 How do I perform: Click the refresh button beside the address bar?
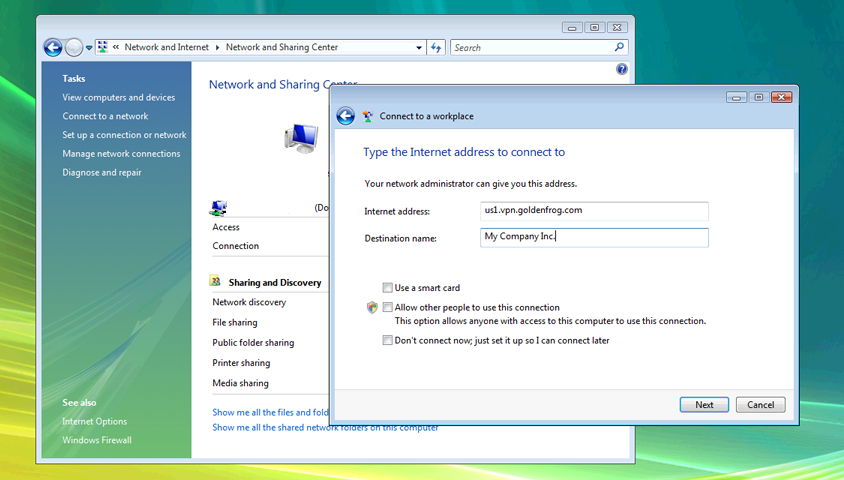pos(436,47)
